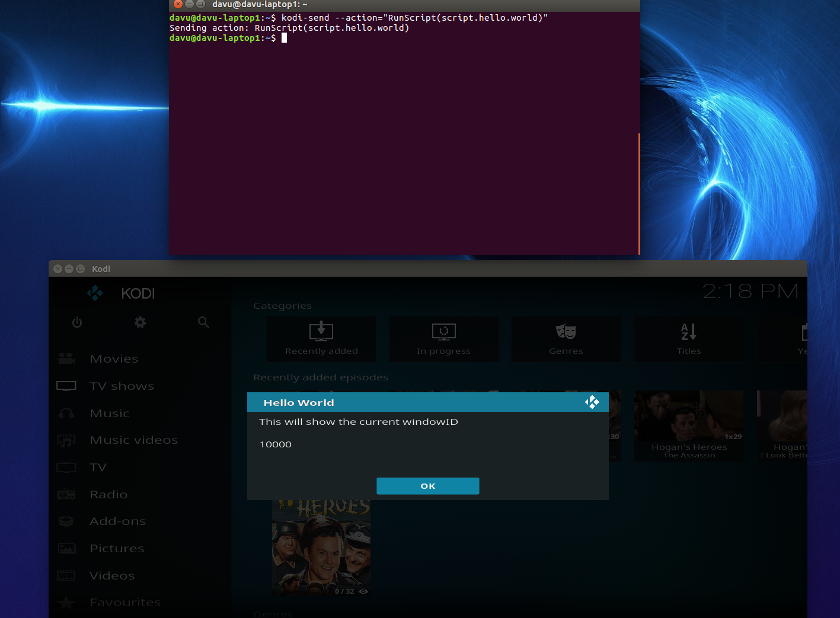Image resolution: width=840 pixels, height=618 pixels.
Task: Open Videos in Kodi sidebar
Action: (x=112, y=575)
